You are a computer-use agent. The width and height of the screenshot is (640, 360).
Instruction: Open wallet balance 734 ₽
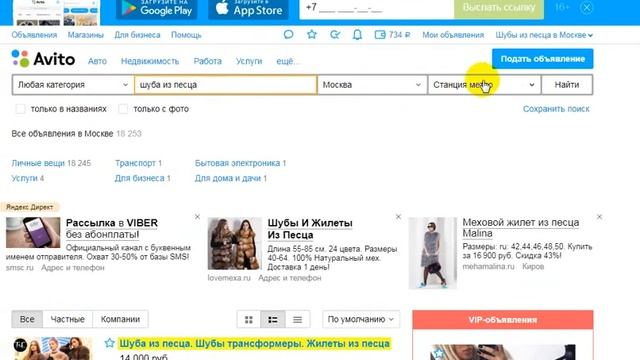[x=392, y=35]
